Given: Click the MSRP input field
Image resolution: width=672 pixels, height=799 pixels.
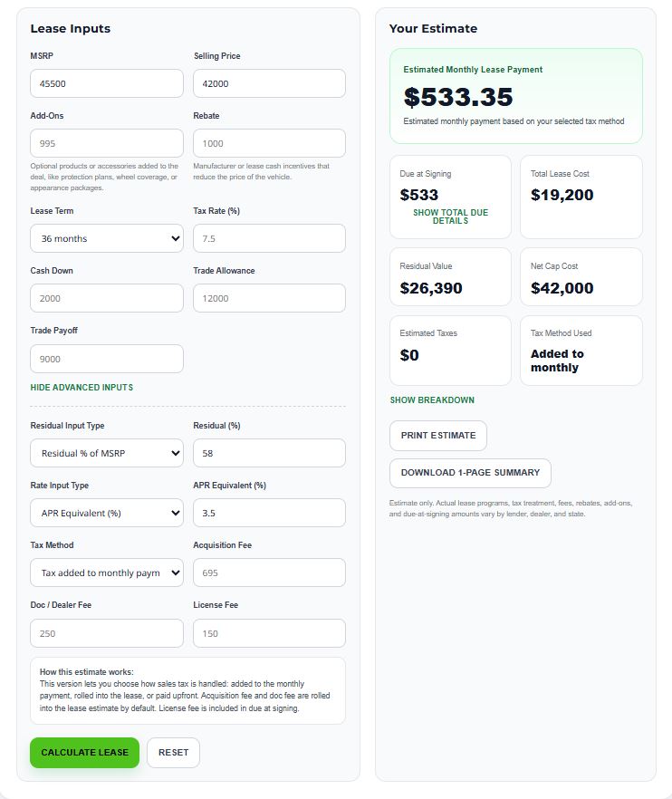Looking at the screenshot, I should pos(106,82).
